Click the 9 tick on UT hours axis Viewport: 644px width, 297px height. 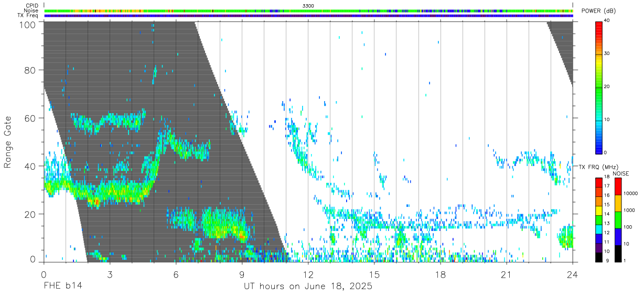242,274
